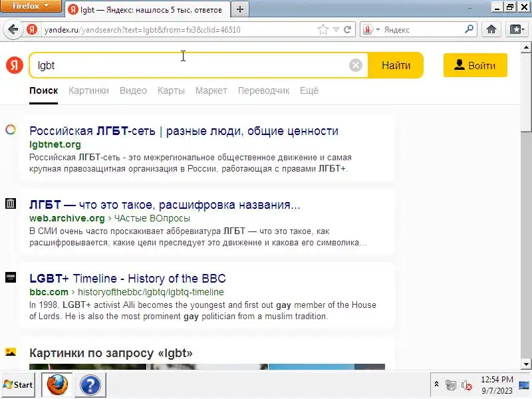The width and height of the screenshot is (532, 399).
Task: Click the Yandex logo beside search field
Action: (15, 65)
